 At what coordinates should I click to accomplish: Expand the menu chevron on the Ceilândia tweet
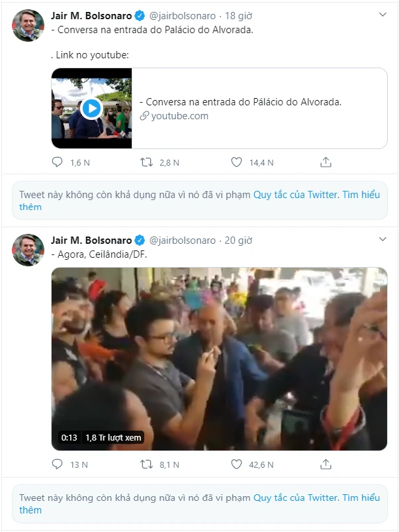(x=382, y=239)
